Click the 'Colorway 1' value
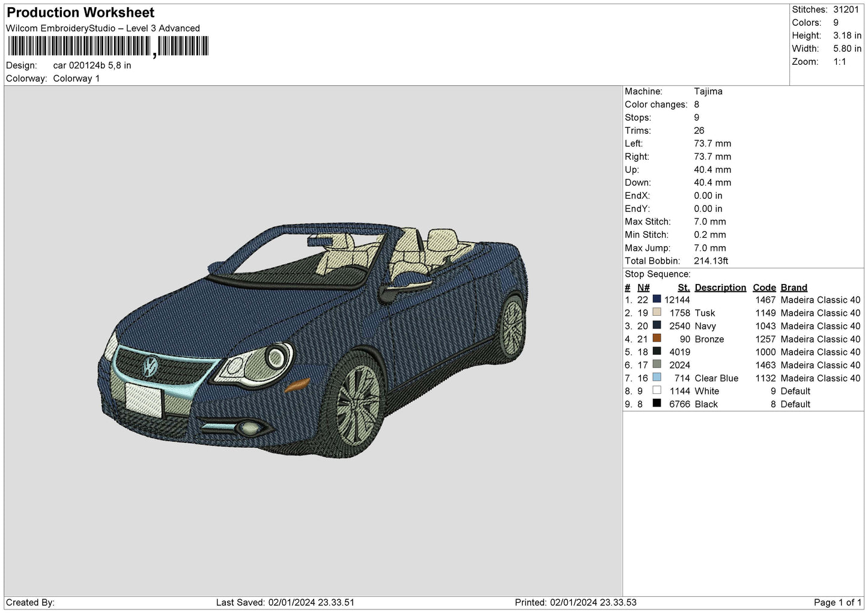 tap(76, 79)
